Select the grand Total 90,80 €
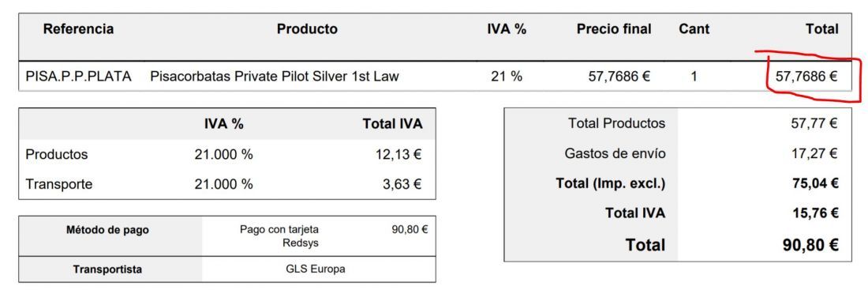This screenshot has width=868, height=290. pyautogui.click(x=810, y=244)
